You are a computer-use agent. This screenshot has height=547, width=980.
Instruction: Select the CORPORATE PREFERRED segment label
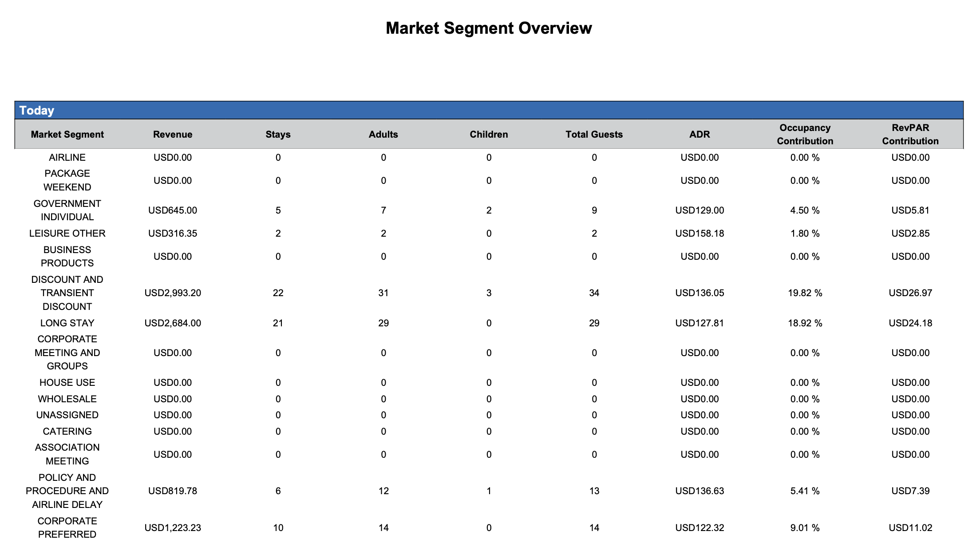pyautogui.click(x=67, y=527)
